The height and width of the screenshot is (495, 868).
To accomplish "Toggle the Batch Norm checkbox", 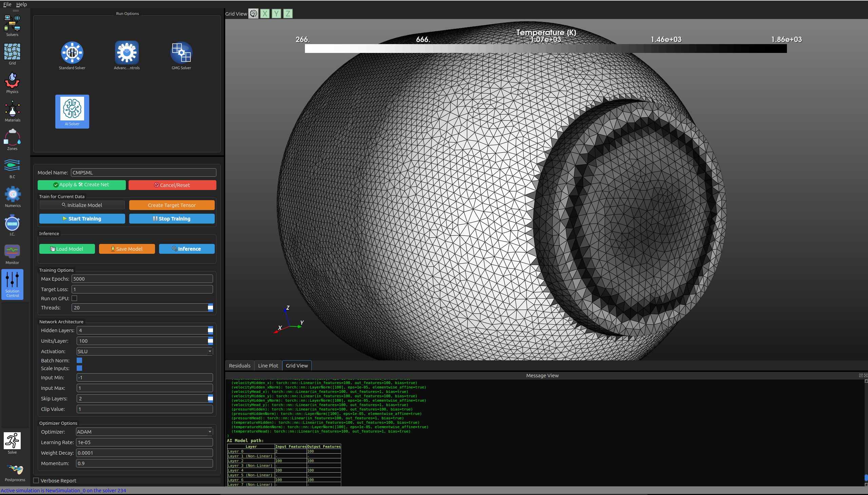I will click(79, 360).
